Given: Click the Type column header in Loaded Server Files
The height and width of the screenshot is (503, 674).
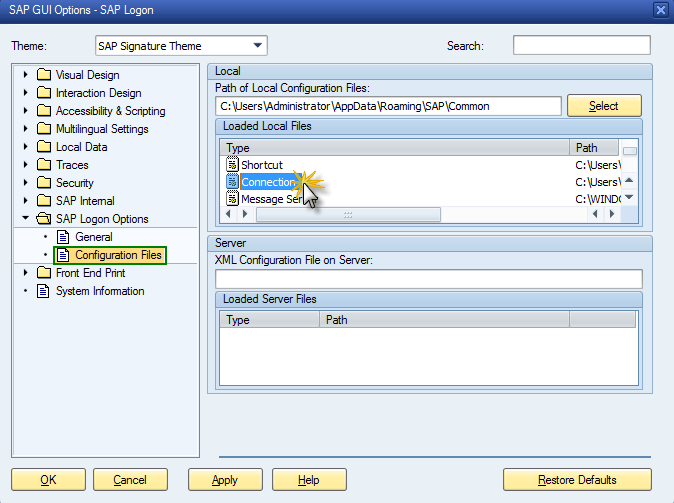Looking at the screenshot, I should click(270, 320).
